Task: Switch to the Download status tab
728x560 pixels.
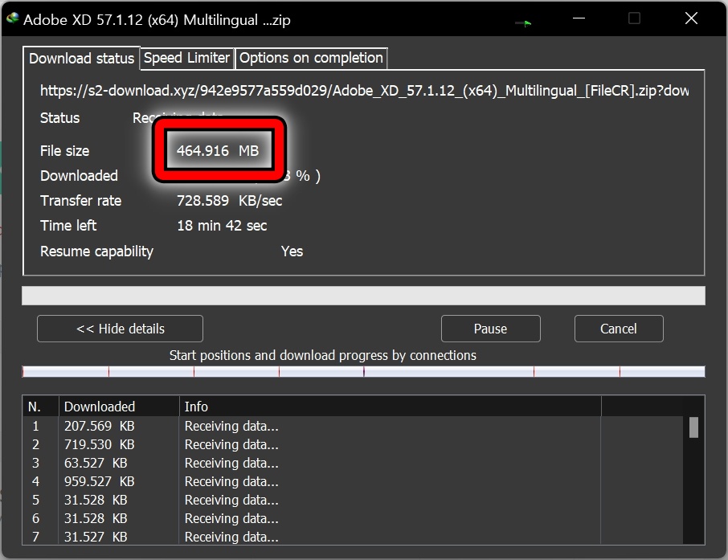Action: 81,59
